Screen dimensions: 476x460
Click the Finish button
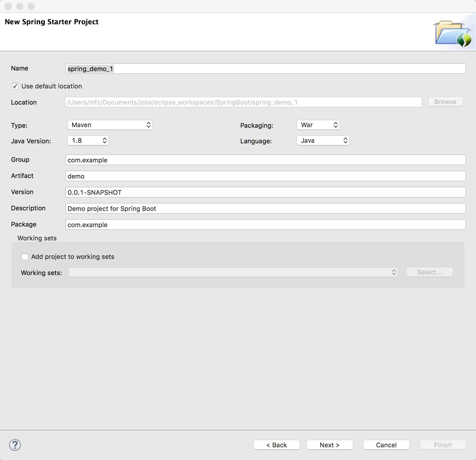tap(443, 445)
